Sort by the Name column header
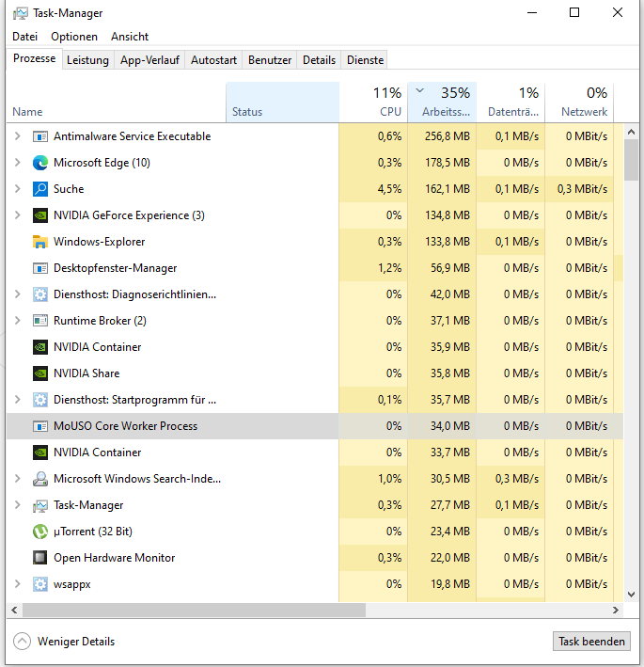The height and width of the screenshot is (667, 644). [x=117, y=103]
